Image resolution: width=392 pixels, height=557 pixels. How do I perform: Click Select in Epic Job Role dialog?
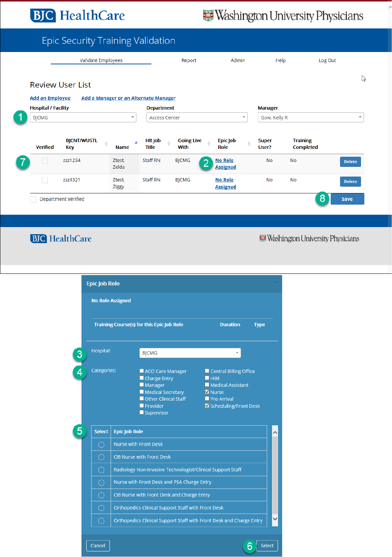click(x=267, y=545)
